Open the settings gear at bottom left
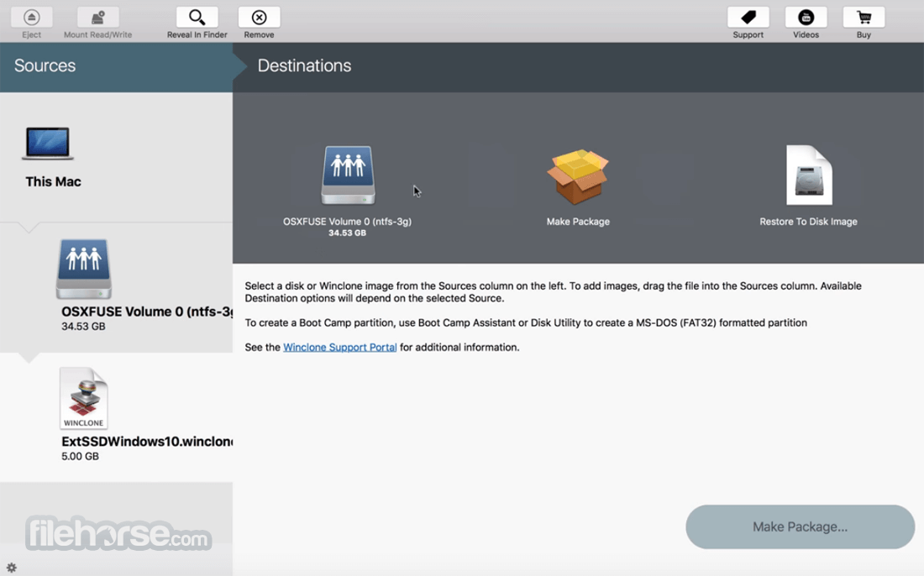 coord(11,568)
